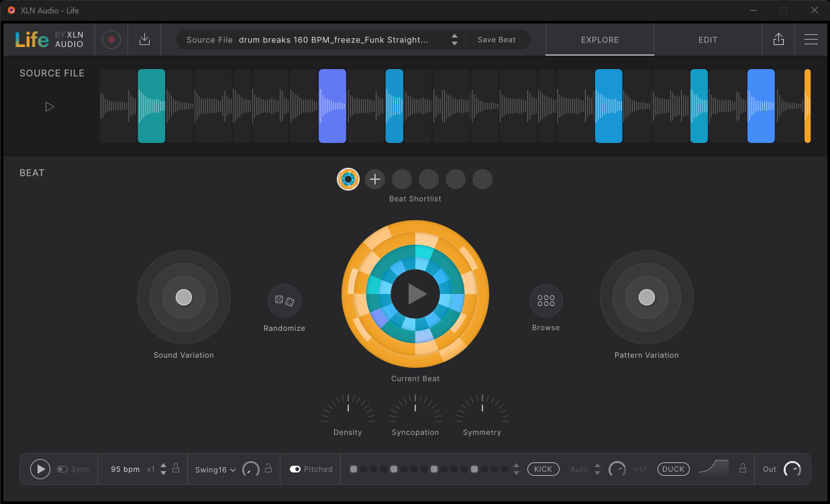Open the Browse beats icon
The width and height of the screenshot is (830, 504).
click(546, 301)
